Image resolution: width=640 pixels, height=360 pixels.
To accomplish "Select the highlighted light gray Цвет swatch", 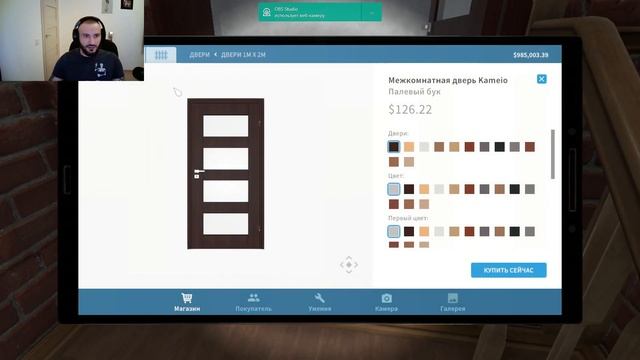I will pyautogui.click(x=394, y=189).
